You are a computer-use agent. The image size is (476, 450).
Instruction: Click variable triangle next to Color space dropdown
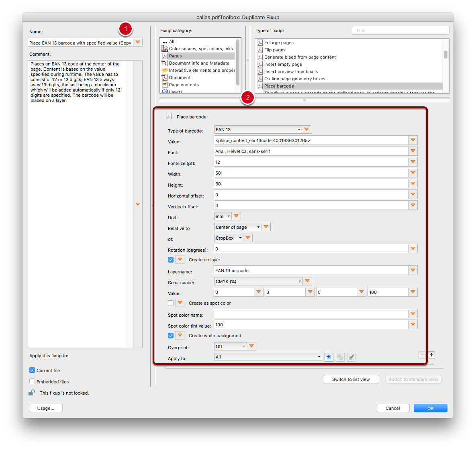click(x=307, y=281)
